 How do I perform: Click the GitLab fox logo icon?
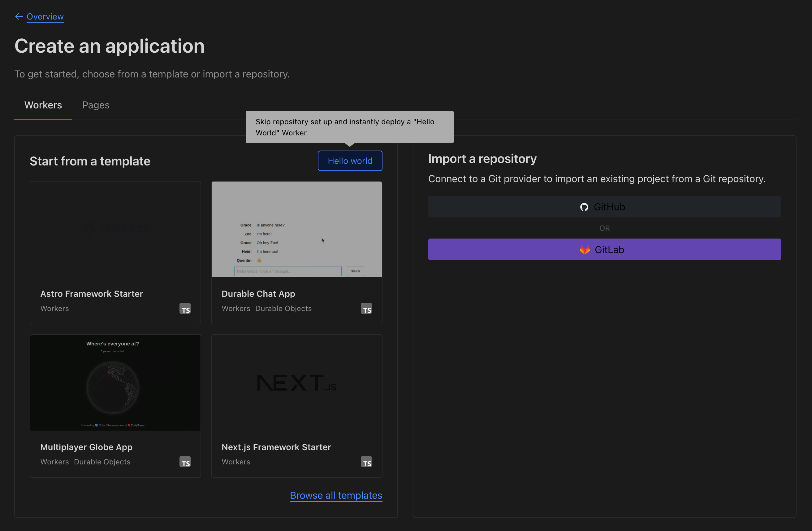pyautogui.click(x=585, y=250)
